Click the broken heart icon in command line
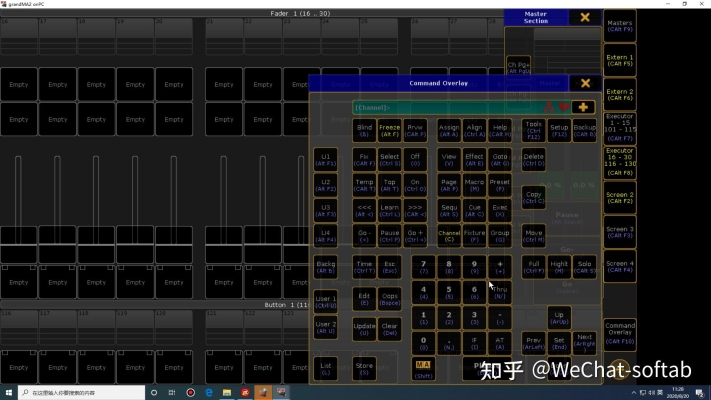Screen dimensions: 711x400 click(564, 107)
